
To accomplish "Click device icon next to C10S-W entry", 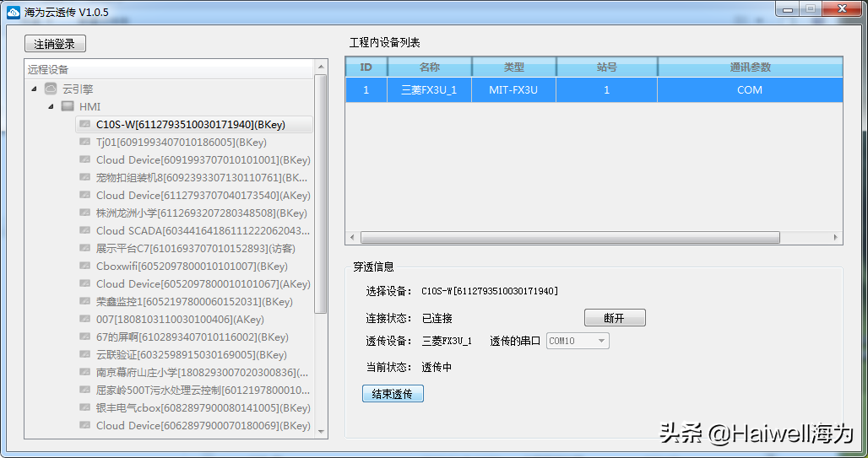I will (x=84, y=124).
